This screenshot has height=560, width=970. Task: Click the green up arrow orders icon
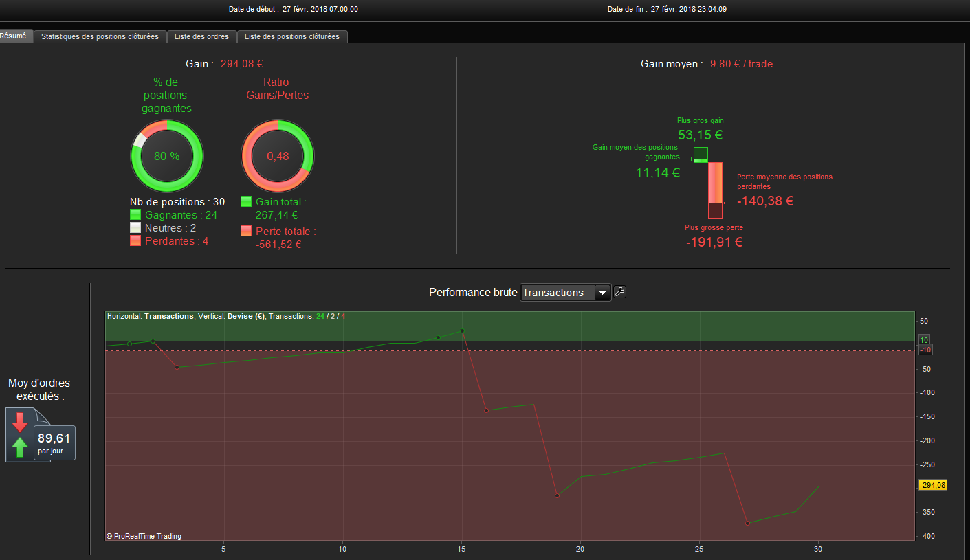click(20, 448)
